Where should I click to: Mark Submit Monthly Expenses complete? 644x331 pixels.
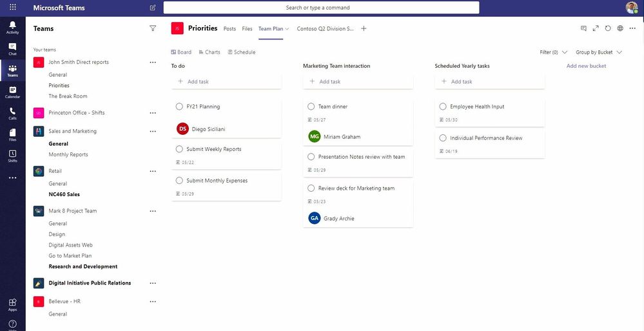[179, 181]
